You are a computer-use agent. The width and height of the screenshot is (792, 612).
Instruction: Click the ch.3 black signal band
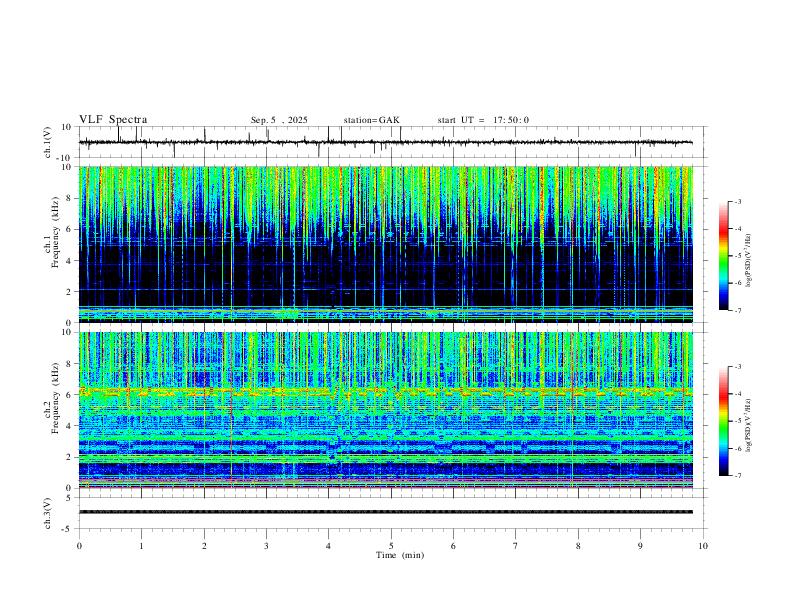(385, 512)
